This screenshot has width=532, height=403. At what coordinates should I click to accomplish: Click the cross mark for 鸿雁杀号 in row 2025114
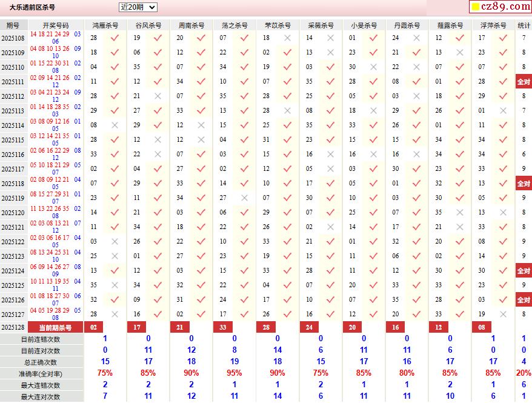(115, 125)
